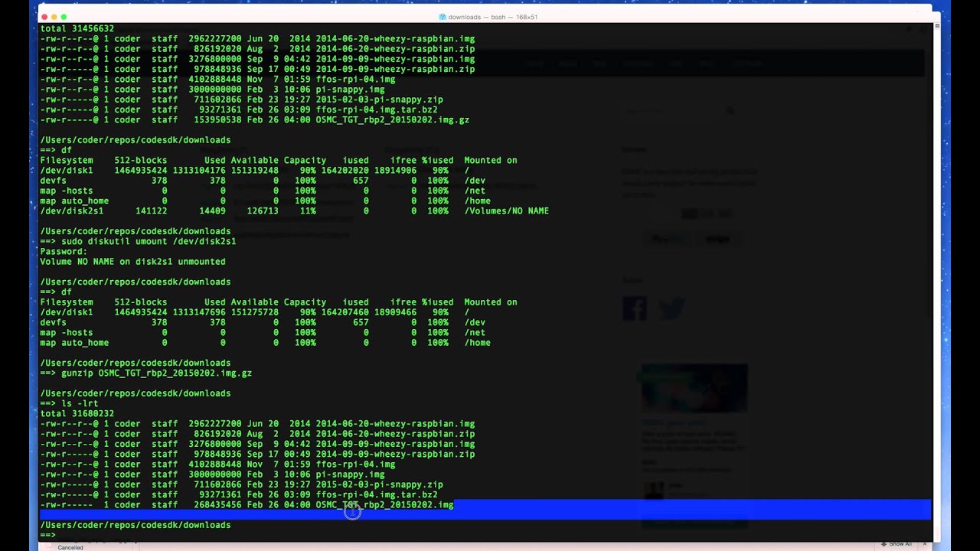980x551 pixels.
Task: Minimize the terminal with the yellow button
Action: (x=54, y=17)
